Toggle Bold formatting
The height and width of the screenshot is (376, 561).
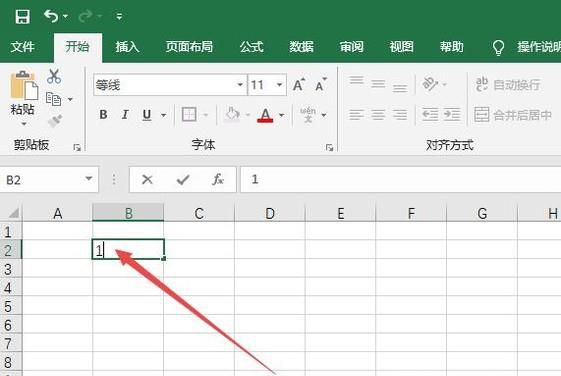point(103,114)
